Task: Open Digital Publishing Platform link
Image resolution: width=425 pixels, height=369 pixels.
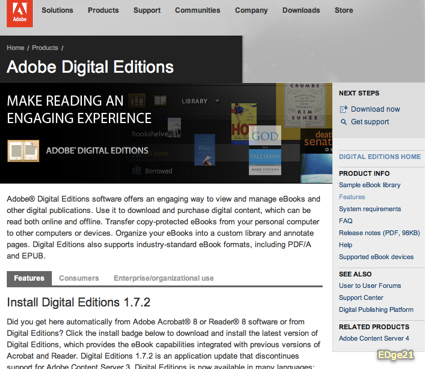Action: 376,310
